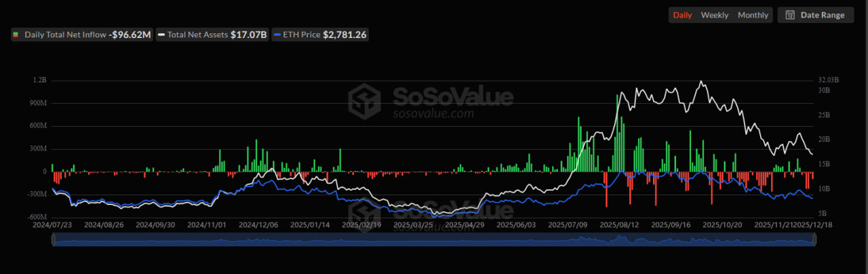
Task: Click the middle of the timeline range bar
Action: click(433, 239)
